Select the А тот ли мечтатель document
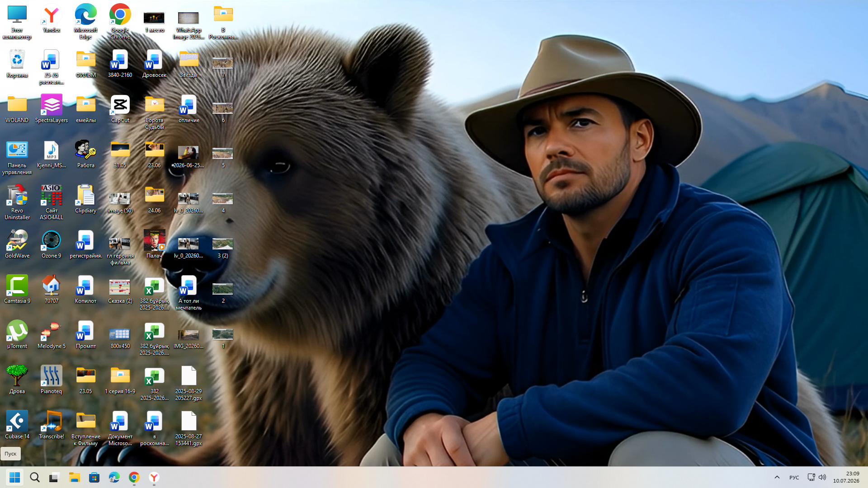The width and height of the screenshot is (868, 488). 189,292
